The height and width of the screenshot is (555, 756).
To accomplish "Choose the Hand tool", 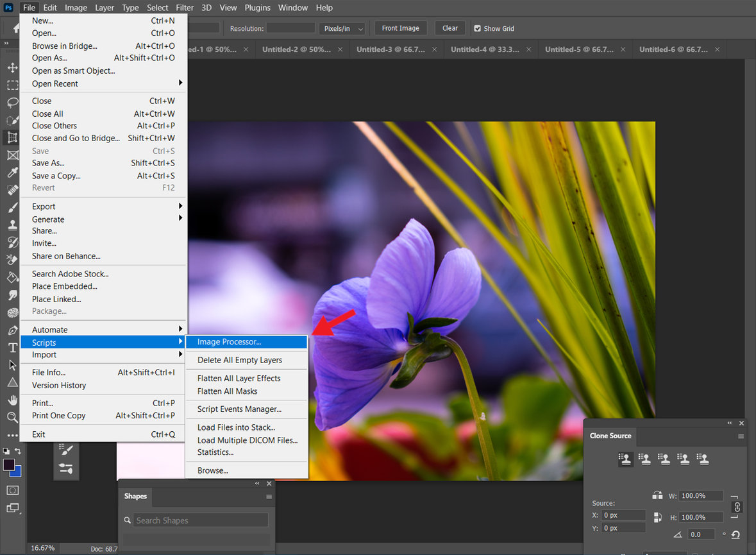I will click(12, 400).
